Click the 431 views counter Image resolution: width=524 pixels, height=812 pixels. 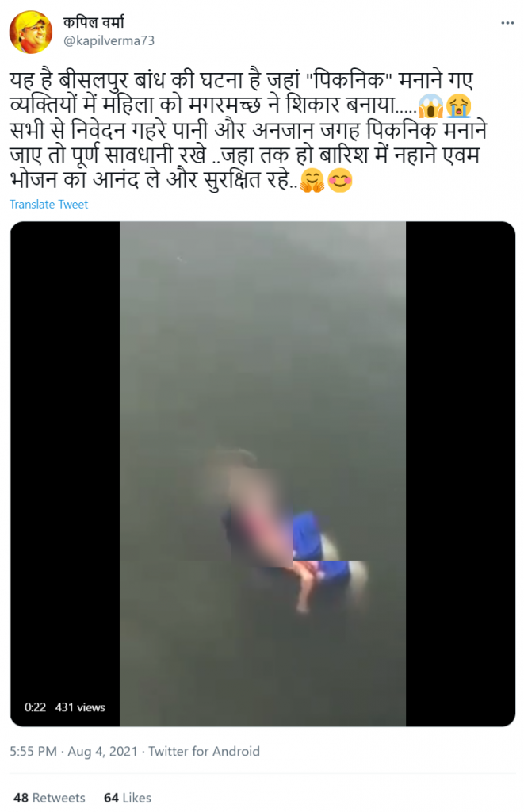coord(80,707)
